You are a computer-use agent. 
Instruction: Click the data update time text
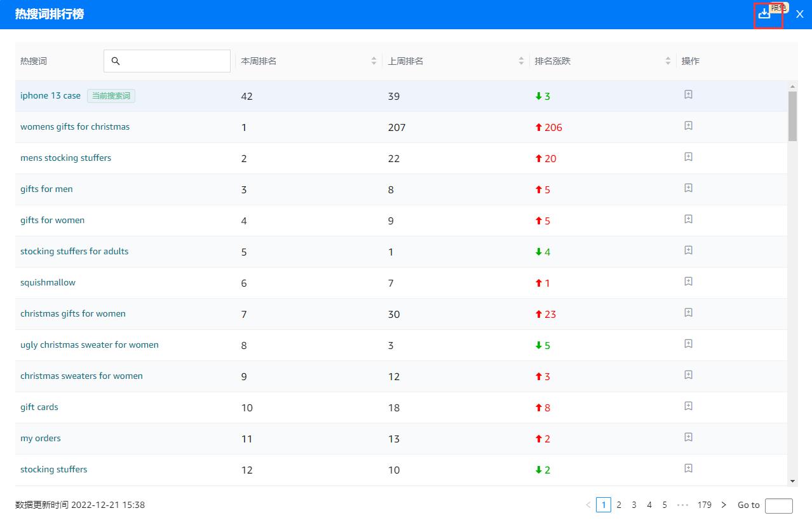click(80, 505)
